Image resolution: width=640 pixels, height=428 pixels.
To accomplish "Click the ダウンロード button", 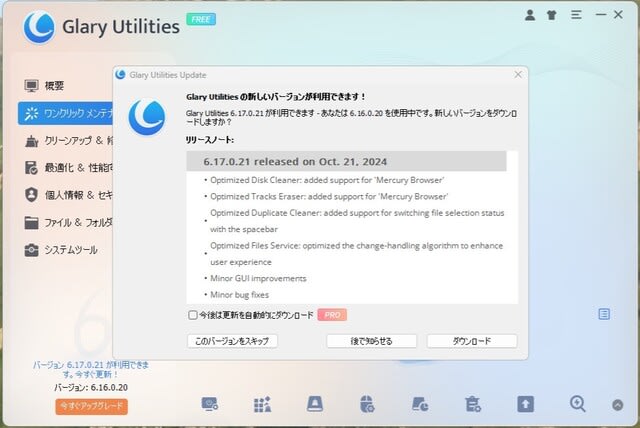I will [x=472, y=341].
